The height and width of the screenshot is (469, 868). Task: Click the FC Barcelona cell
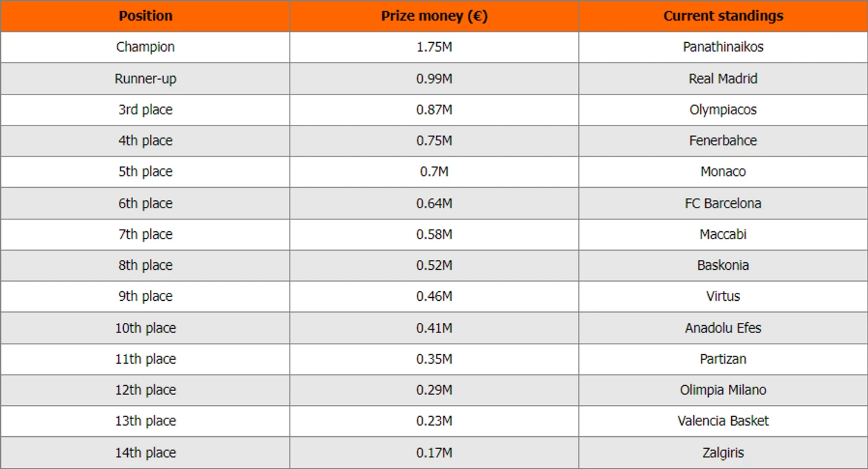(723, 203)
